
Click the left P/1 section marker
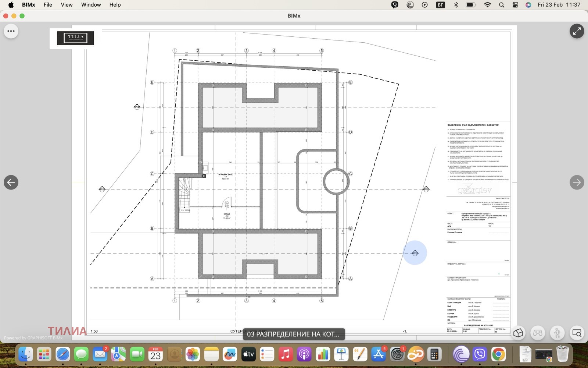102,189
